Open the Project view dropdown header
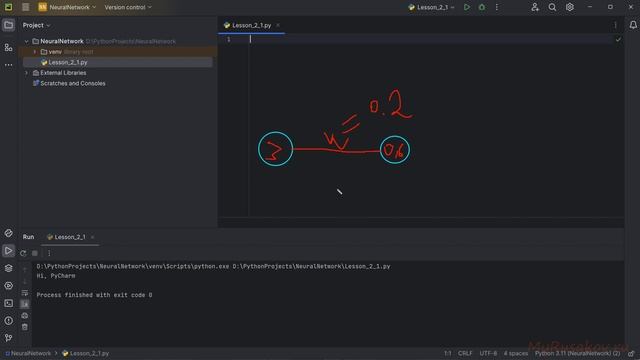 pos(36,25)
